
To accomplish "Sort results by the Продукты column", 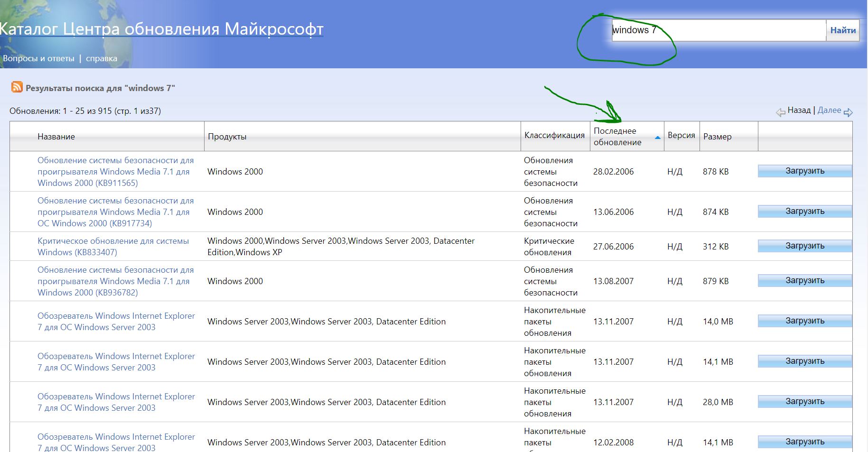I will coord(227,137).
